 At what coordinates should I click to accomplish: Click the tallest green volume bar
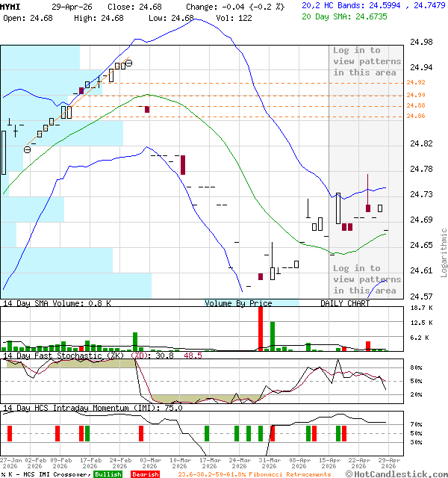pos(273,336)
